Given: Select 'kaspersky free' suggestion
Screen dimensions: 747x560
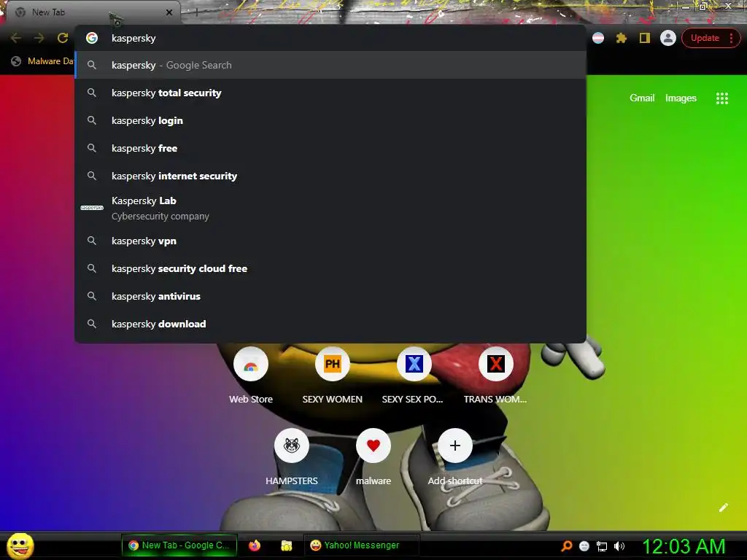Looking at the screenshot, I should point(330,148).
